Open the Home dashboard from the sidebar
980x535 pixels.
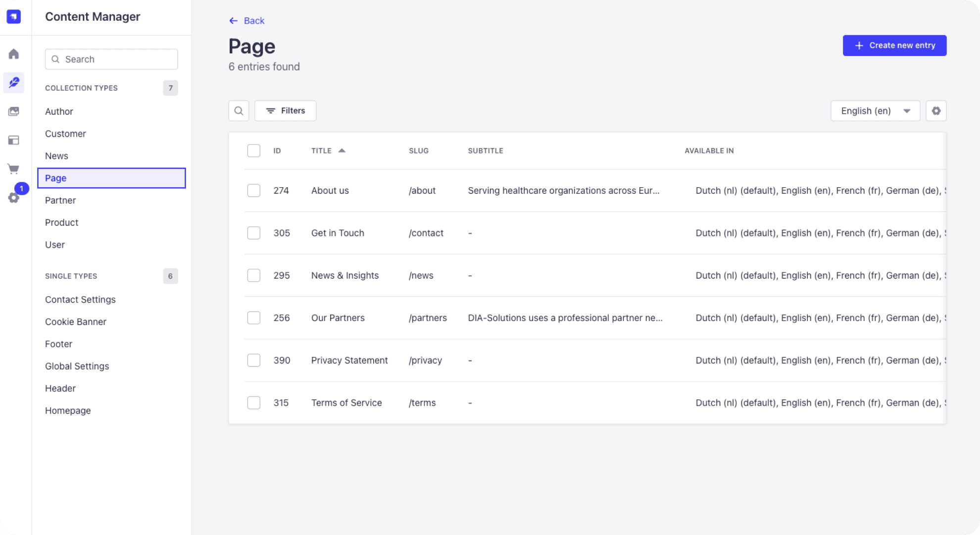coord(13,54)
